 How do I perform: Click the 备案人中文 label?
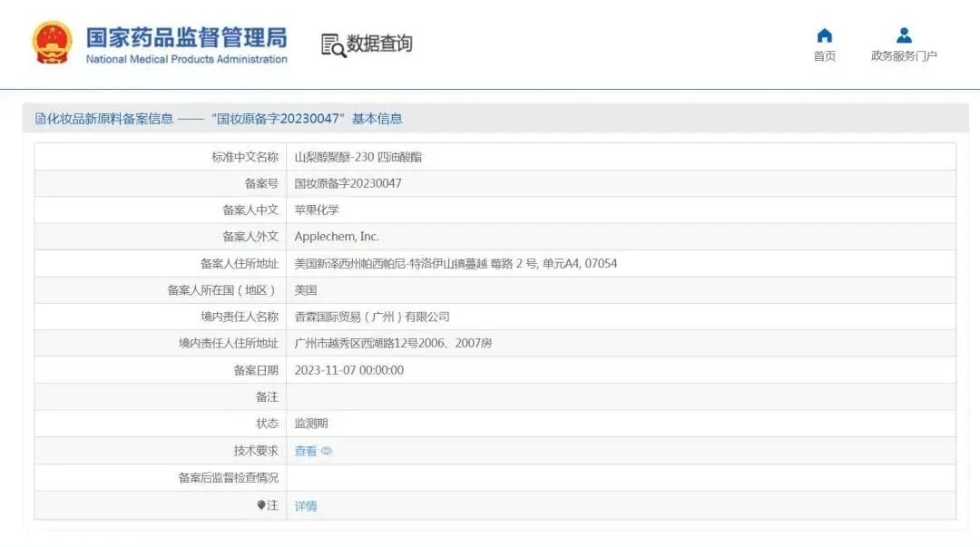click(250, 210)
